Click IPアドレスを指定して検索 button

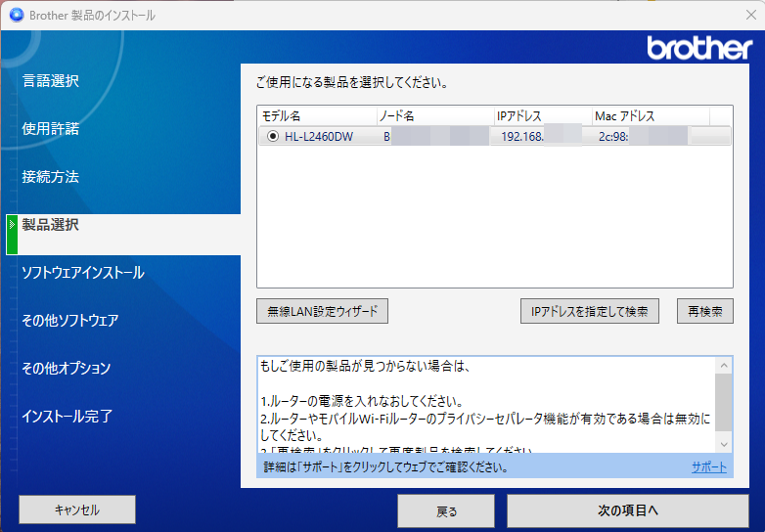(589, 311)
